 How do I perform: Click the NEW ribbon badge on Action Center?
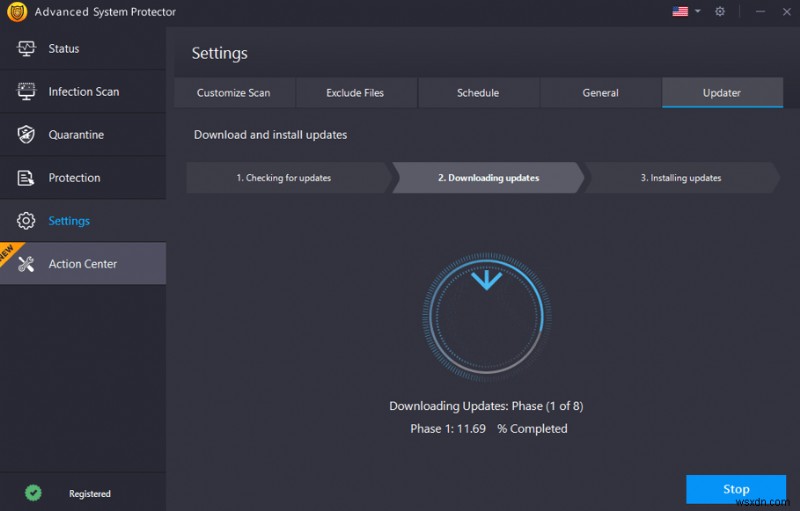[x=9, y=253]
